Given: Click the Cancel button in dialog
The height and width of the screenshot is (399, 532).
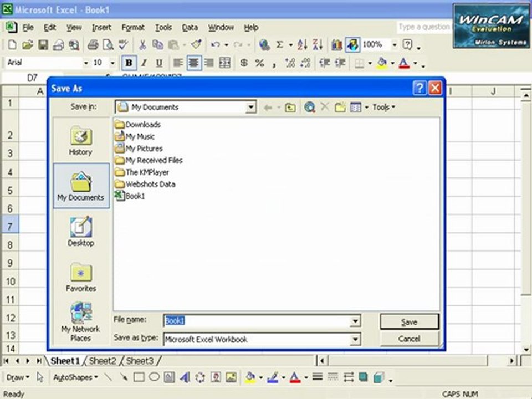Looking at the screenshot, I should coord(409,339).
